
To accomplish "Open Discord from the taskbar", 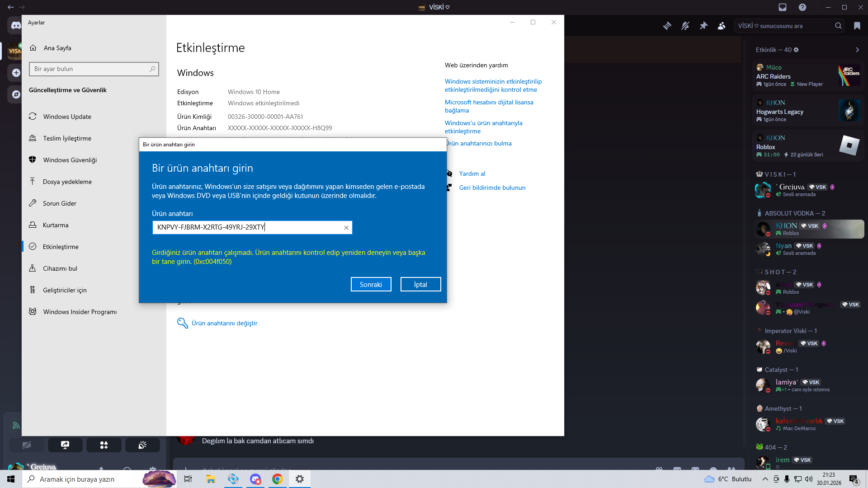I will [255, 479].
